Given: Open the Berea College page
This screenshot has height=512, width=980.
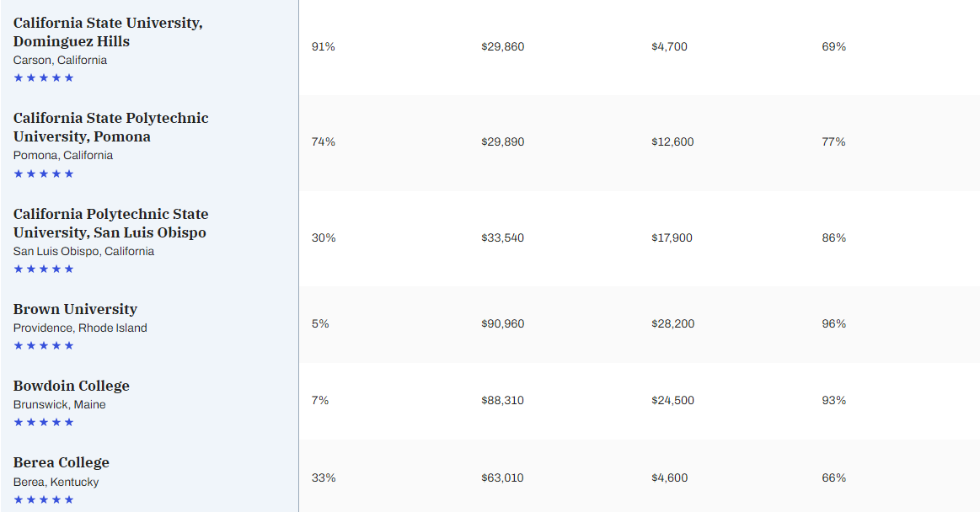Looking at the screenshot, I should pos(62,462).
